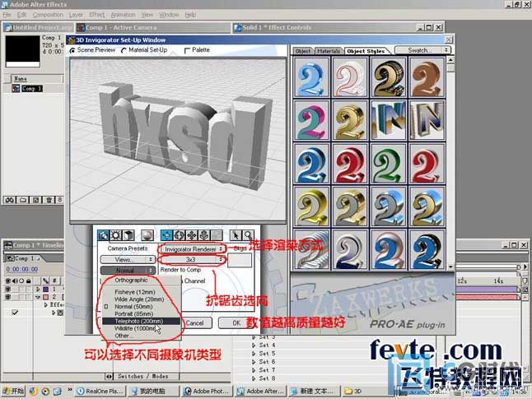Click the lock column header in Timeline
Viewport: 532px width, 399px height.
point(29,281)
